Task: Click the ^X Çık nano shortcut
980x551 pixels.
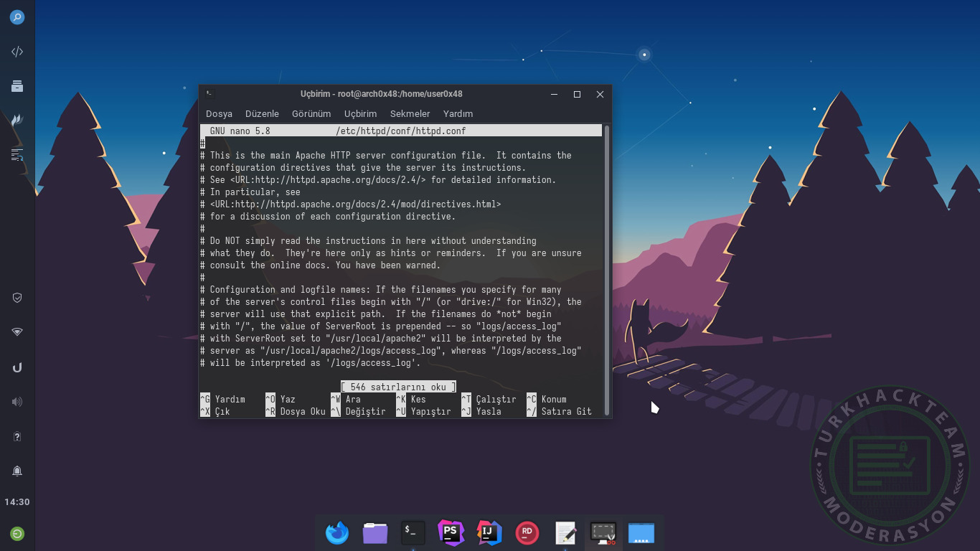Action: pos(215,412)
